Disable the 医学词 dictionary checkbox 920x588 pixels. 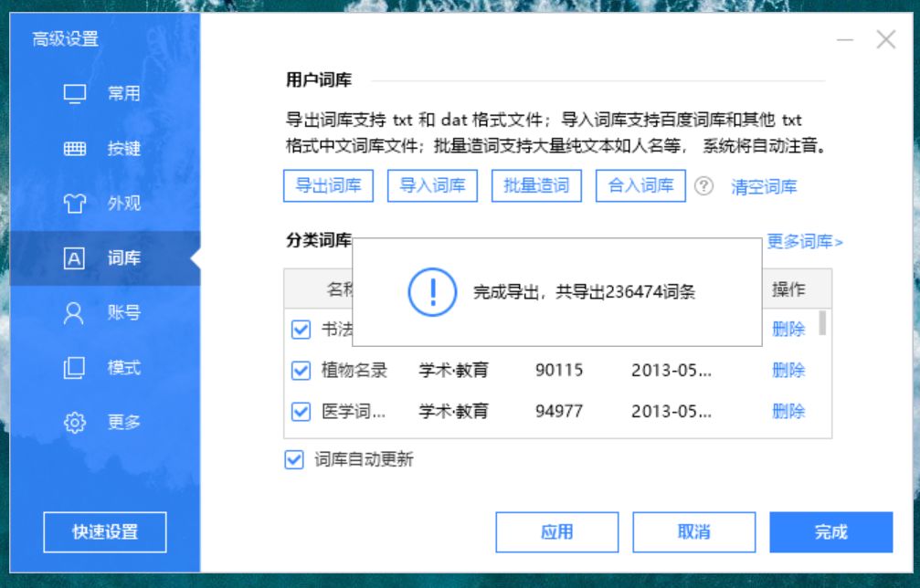(x=301, y=411)
